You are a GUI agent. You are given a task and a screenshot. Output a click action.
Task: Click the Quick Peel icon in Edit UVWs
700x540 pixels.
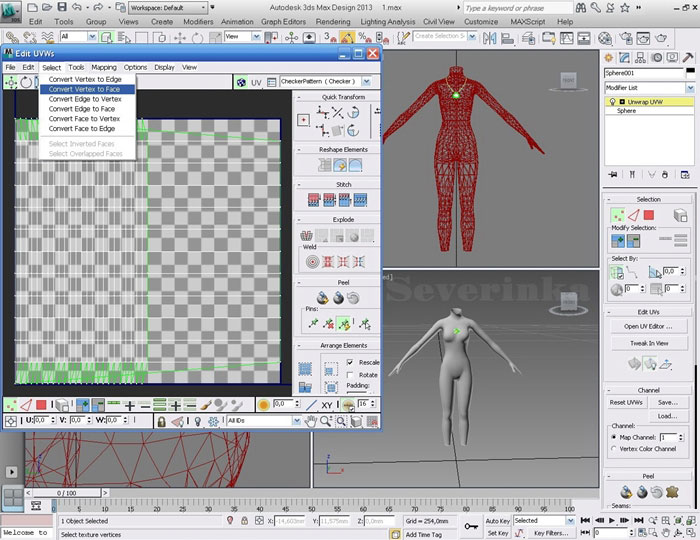(x=322, y=298)
